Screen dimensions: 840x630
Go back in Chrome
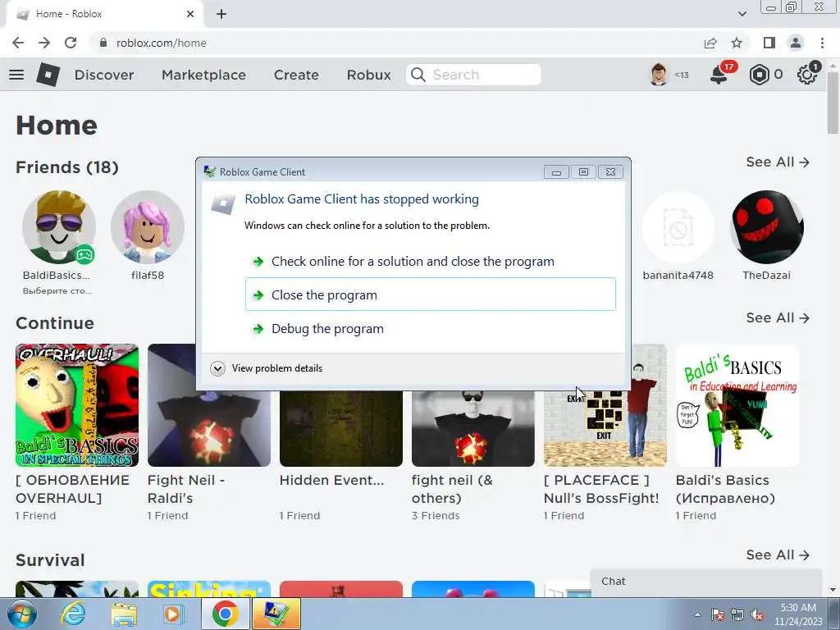(x=18, y=43)
